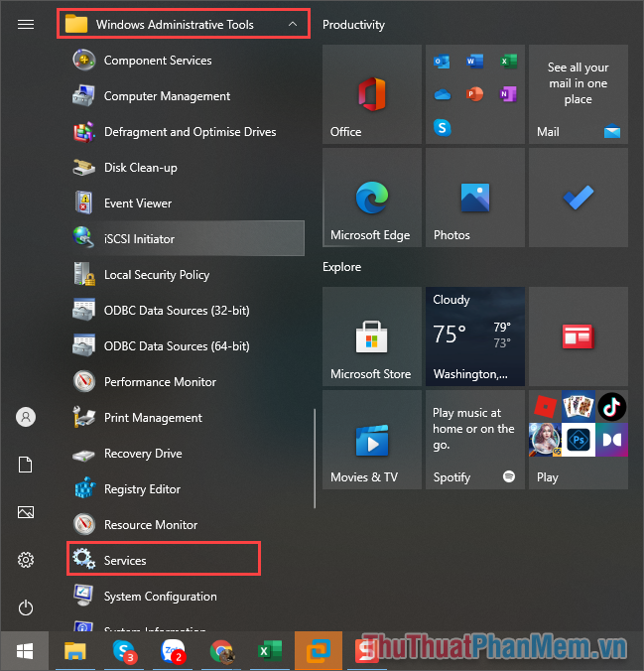
Task: Open the Cloudy weather tile for Washington
Action: [475, 336]
